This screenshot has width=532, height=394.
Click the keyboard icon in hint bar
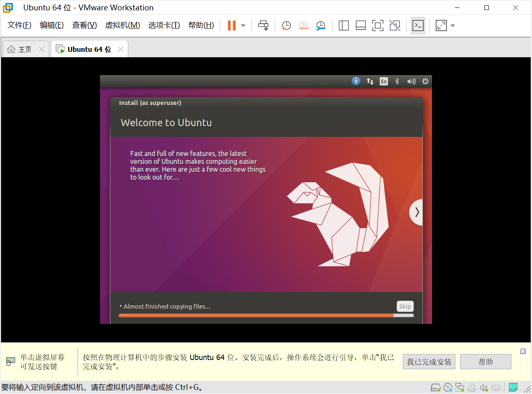(11, 361)
